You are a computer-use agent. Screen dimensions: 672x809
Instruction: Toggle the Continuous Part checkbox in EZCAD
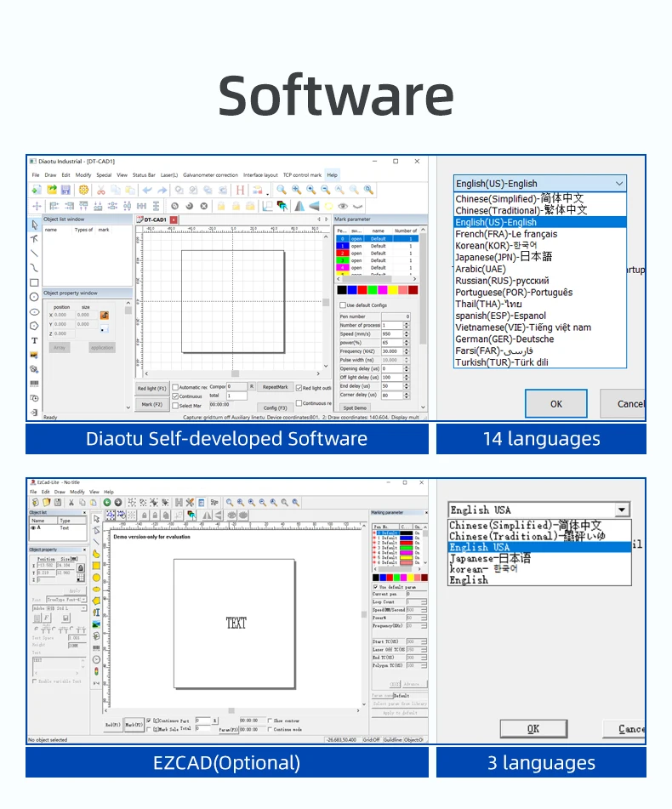pos(149,721)
